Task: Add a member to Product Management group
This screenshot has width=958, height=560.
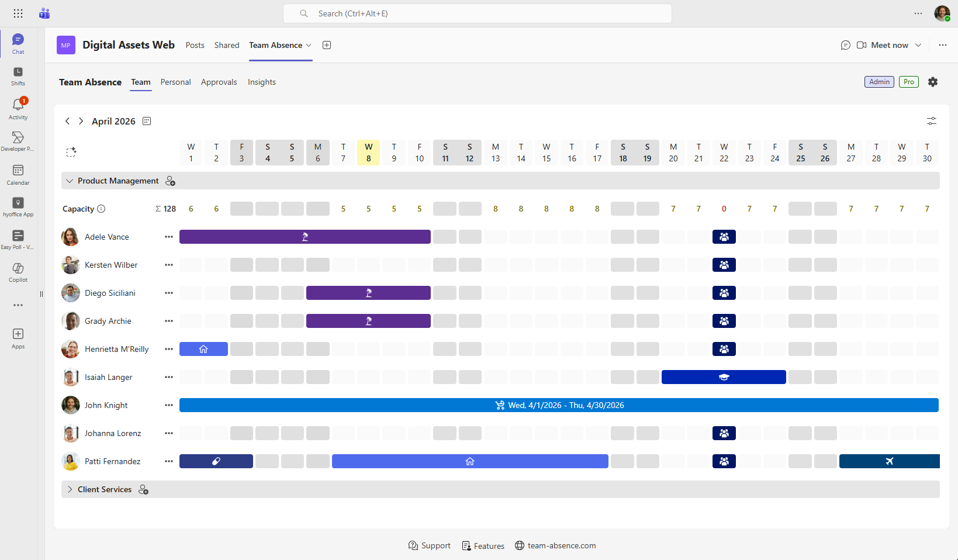Action: 170,181
